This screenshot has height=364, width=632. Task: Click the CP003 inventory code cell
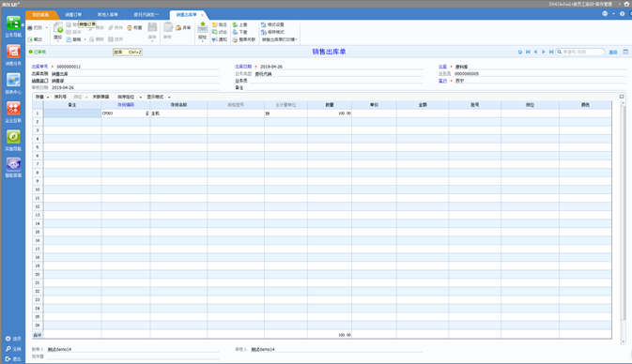(x=126, y=114)
